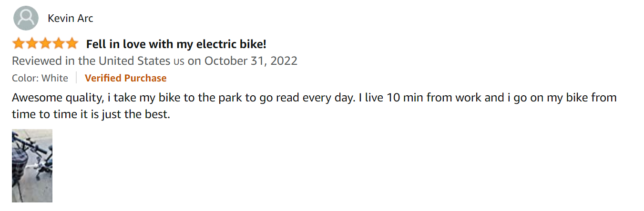Screen dimensions: 644x211
Task: Open the attached bike photo thumbnail
Action: point(32,165)
